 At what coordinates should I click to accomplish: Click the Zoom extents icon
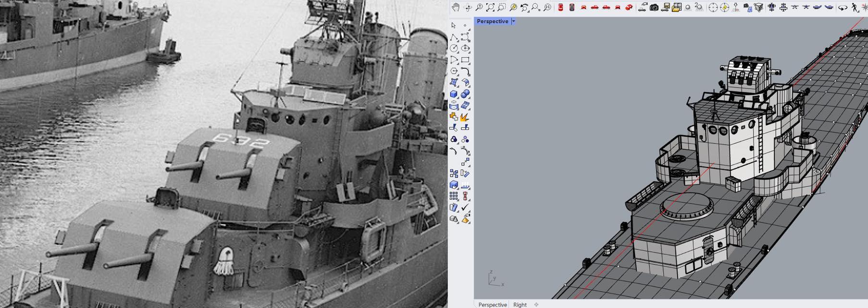[490, 7]
